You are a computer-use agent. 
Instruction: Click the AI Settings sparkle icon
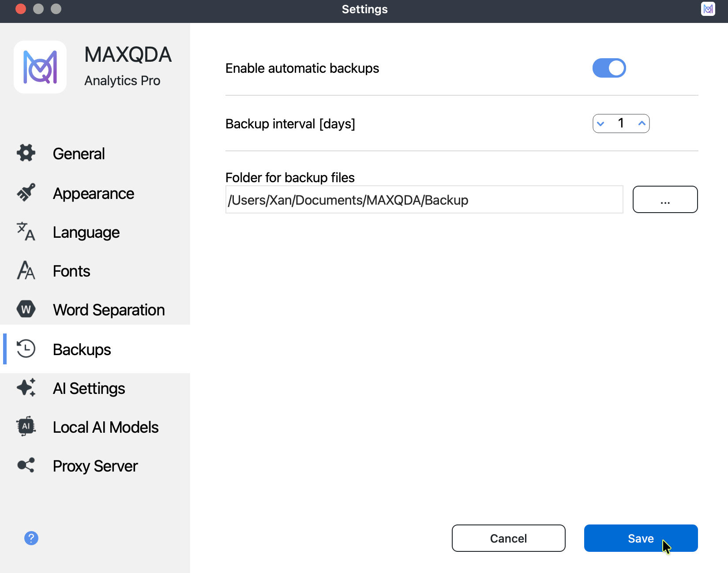(x=26, y=388)
